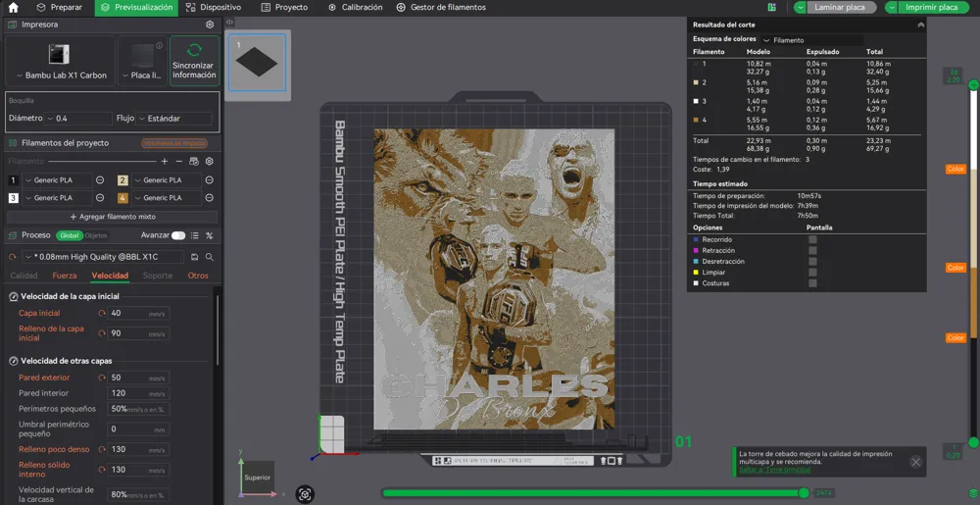980x505 pixels.
Task: Reset Relleno poco denso value
Action: point(101,449)
